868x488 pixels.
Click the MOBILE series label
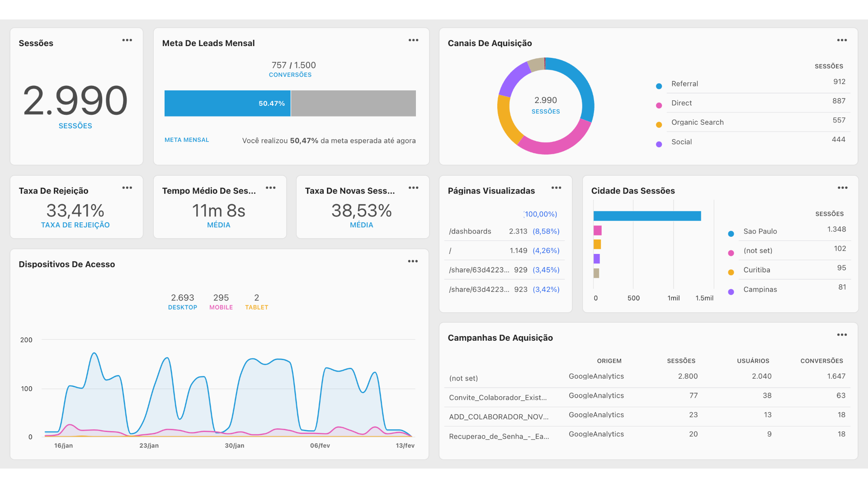[221, 307]
